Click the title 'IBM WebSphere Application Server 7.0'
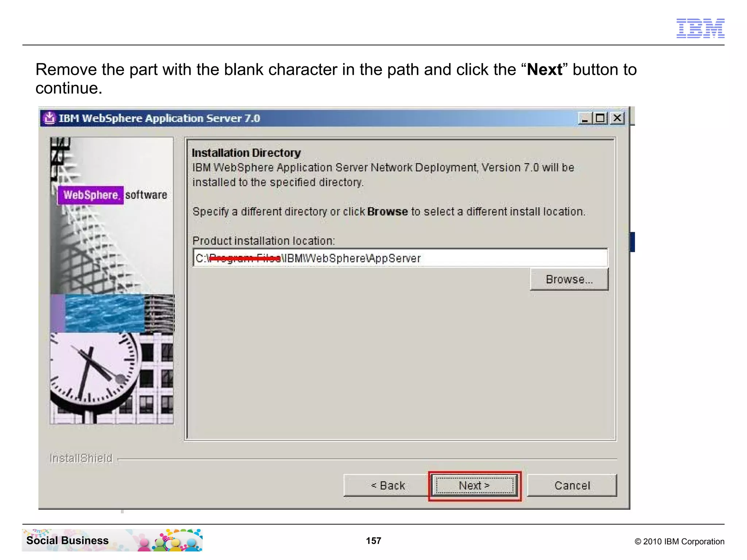Image resolution: width=747 pixels, height=560 pixels. tap(159, 118)
